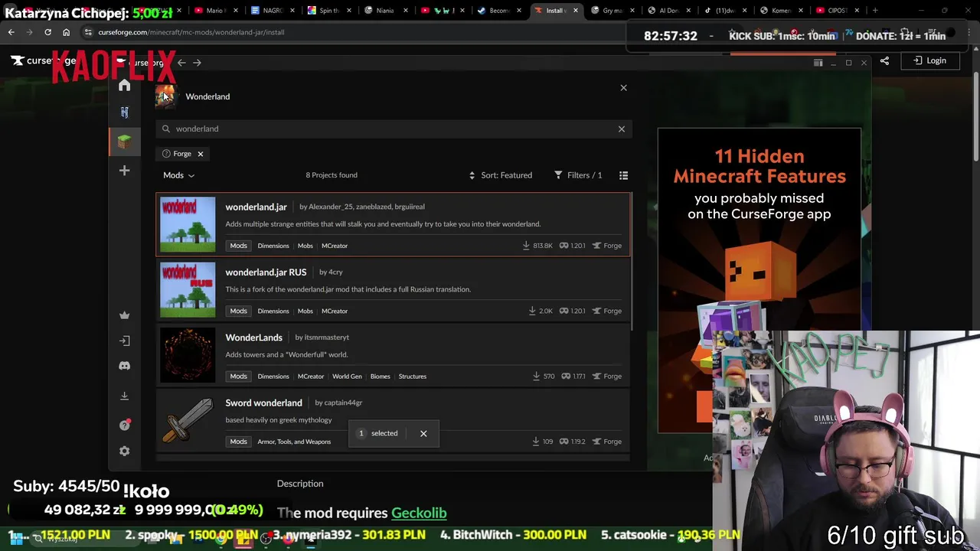Switch to list view layout icon

(623, 175)
